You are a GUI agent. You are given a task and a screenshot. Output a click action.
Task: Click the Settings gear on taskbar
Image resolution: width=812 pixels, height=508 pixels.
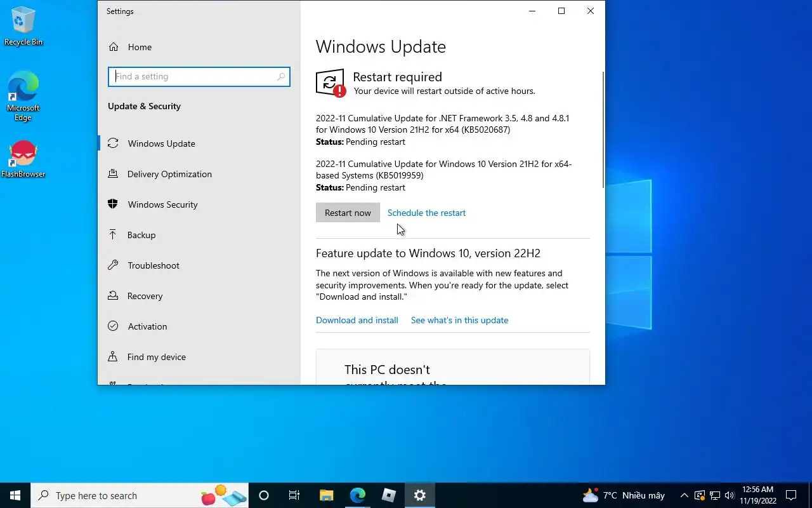tap(420, 495)
